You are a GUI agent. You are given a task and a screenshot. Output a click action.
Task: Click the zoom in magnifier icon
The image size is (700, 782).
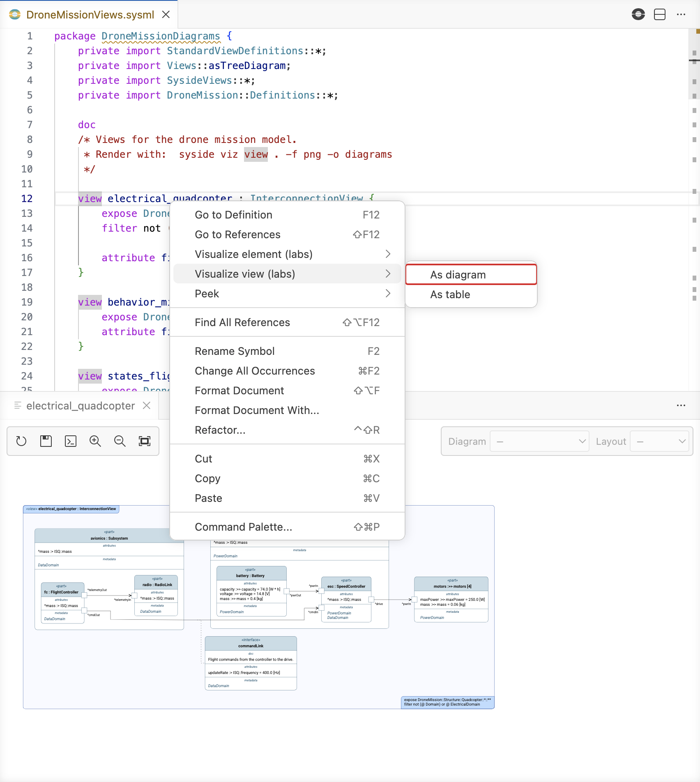[x=95, y=441]
